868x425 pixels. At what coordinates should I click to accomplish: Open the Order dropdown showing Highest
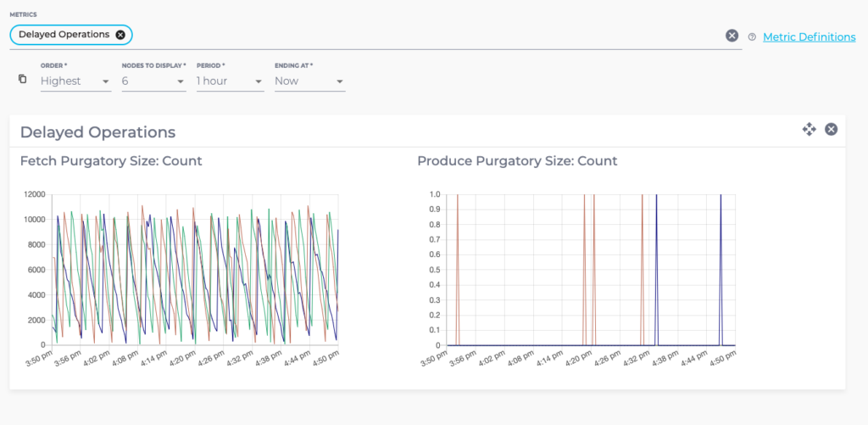click(75, 81)
